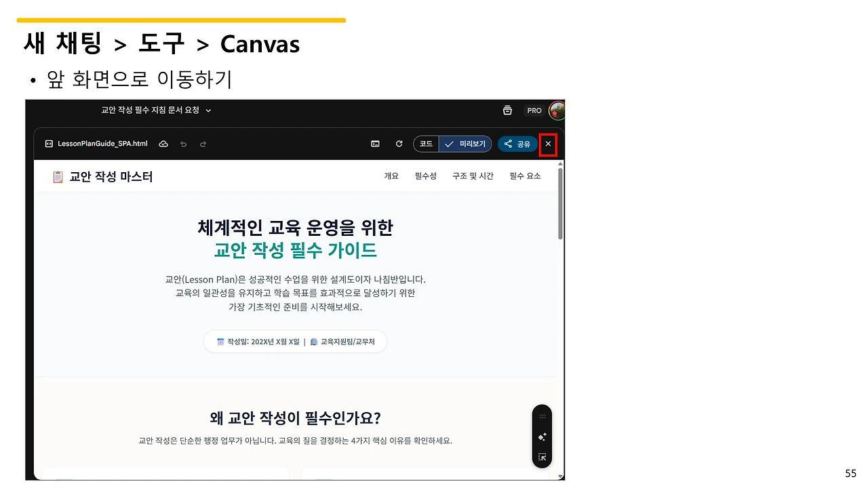Switch to the 코드 view
Screen dimensions: 868x488
426,144
